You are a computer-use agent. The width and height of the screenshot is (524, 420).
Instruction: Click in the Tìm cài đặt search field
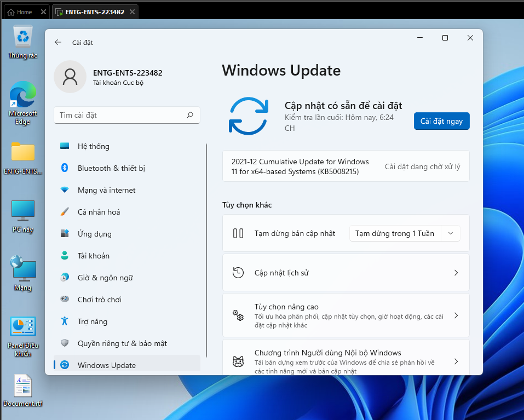127,115
